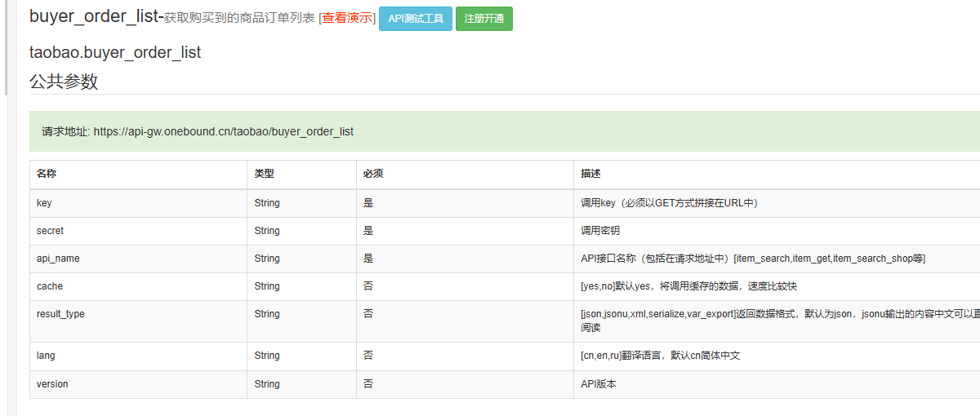
Task: Click the green 注册开通 button
Action: pos(484,18)
